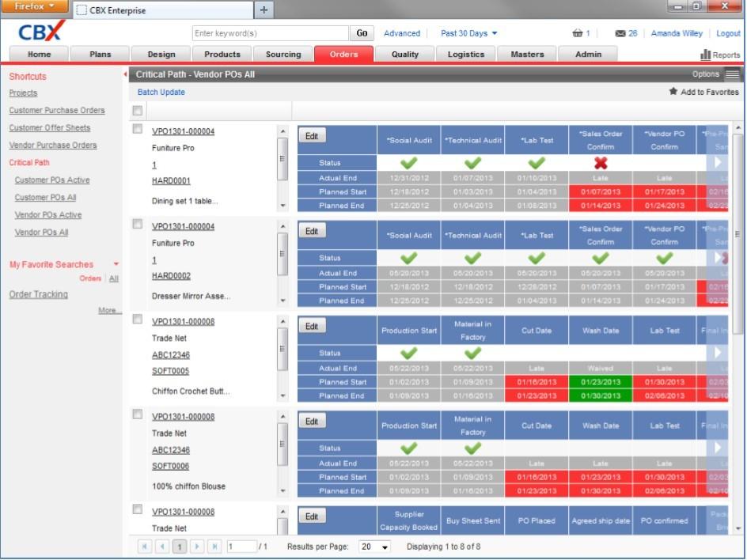The image size is (747, 560).
Task: Click the Go search button
Action: click(x=362, y=33)
